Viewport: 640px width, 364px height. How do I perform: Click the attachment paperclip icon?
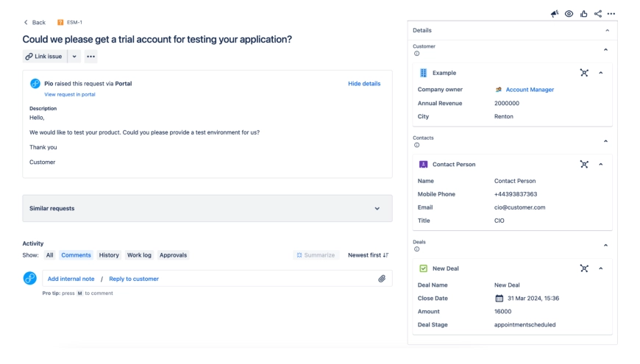click(382, 279)
